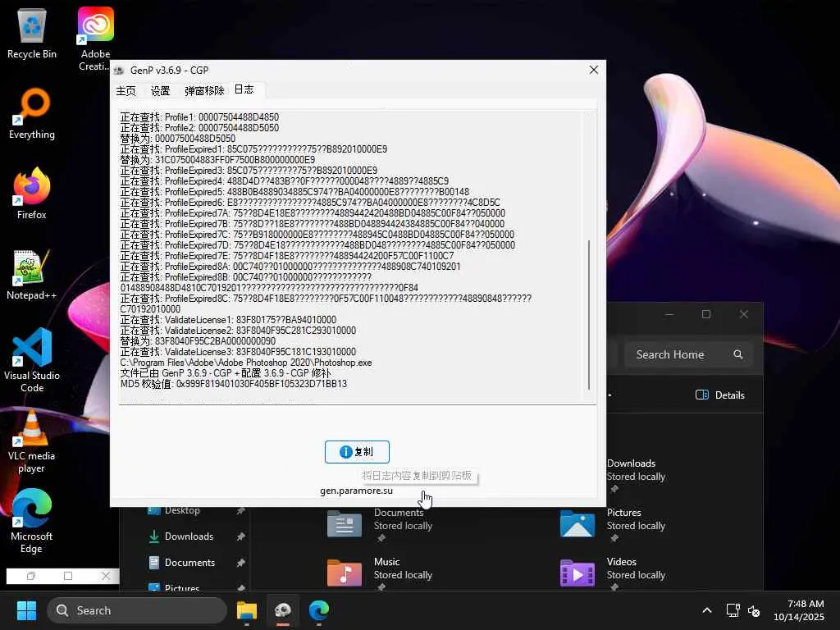Open Pictures folder tile in Explorer
The width and height of the screenshot is (840, 630).
tap(614, 524)
